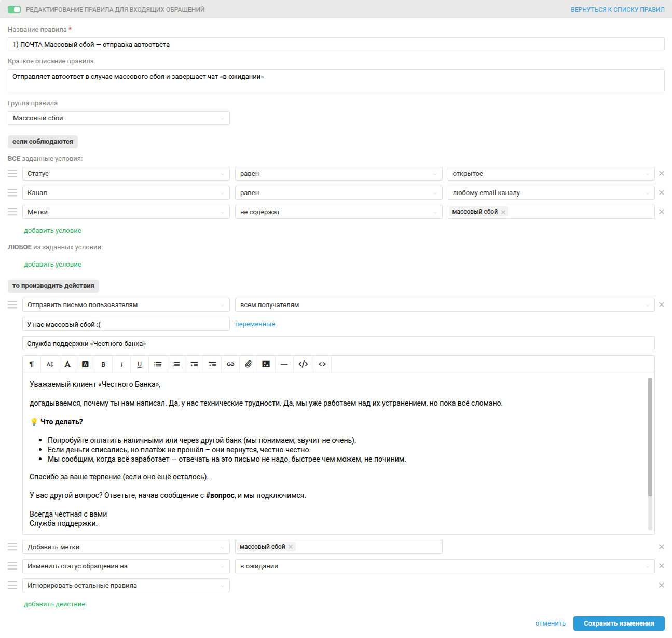This screenshot has height=638, width=672.
Task: Insert a numbered list
Action: tap(176, 364)
